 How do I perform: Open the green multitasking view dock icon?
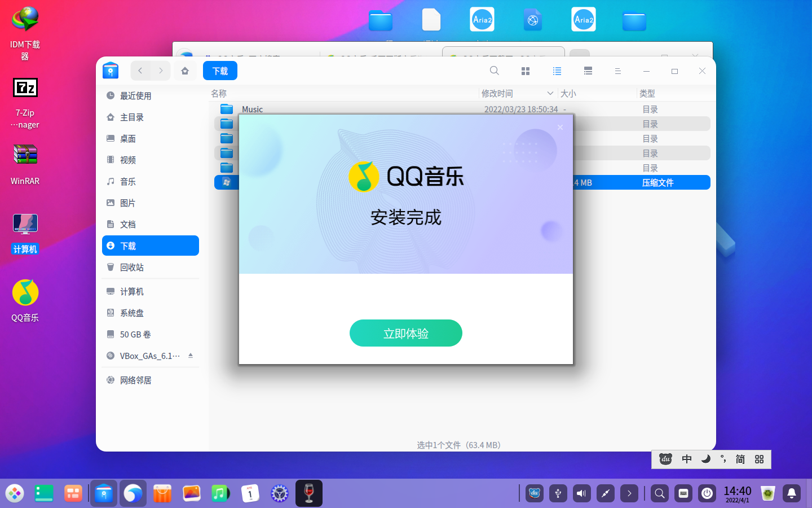point(44,493)
